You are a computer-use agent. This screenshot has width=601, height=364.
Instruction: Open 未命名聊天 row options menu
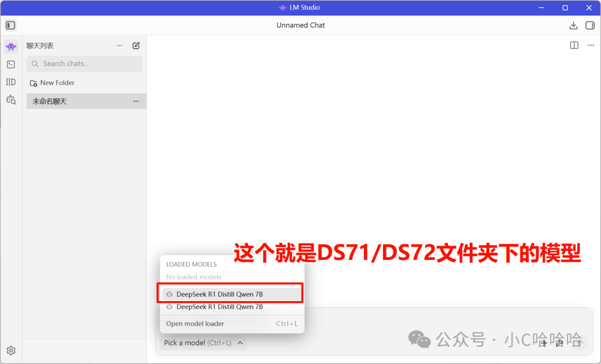click(x=136, y=101)
